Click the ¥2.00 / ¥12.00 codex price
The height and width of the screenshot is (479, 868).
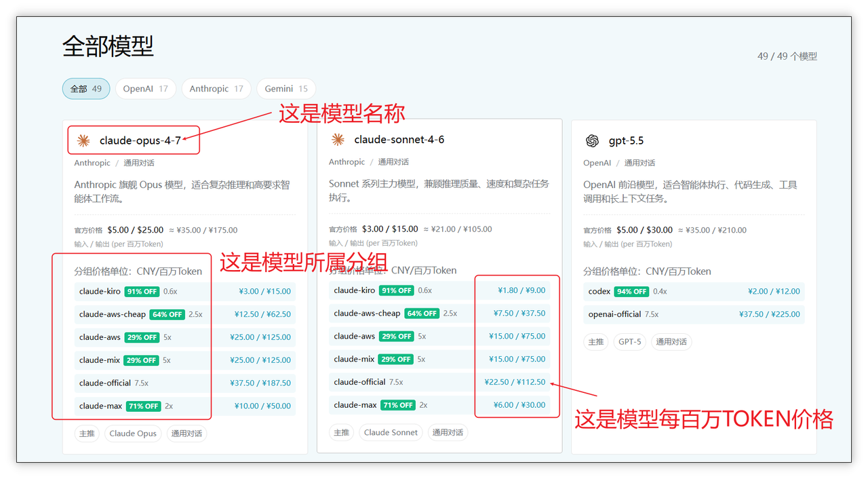(774, 292)
